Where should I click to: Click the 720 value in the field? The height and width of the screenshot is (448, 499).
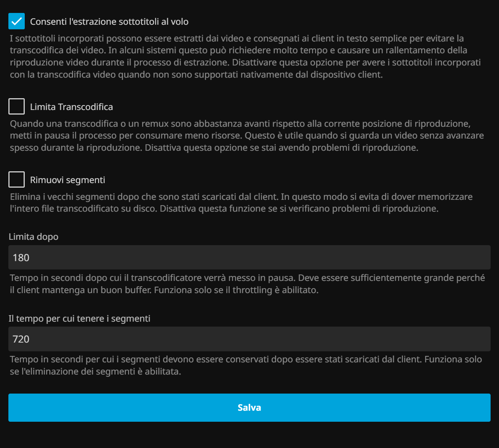tap(21, 339)
